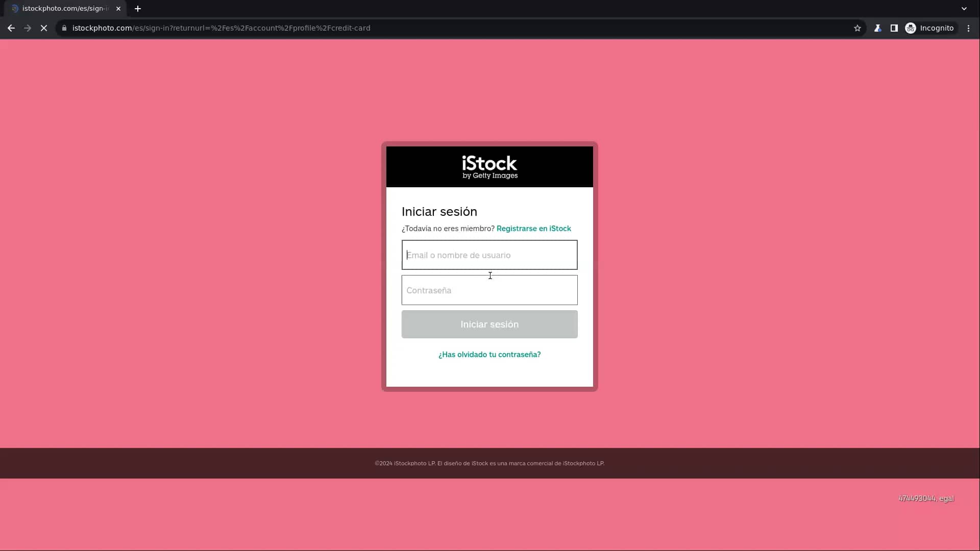
Task: Click the iStock by Getty Images logo
Action: coord(489,167)
